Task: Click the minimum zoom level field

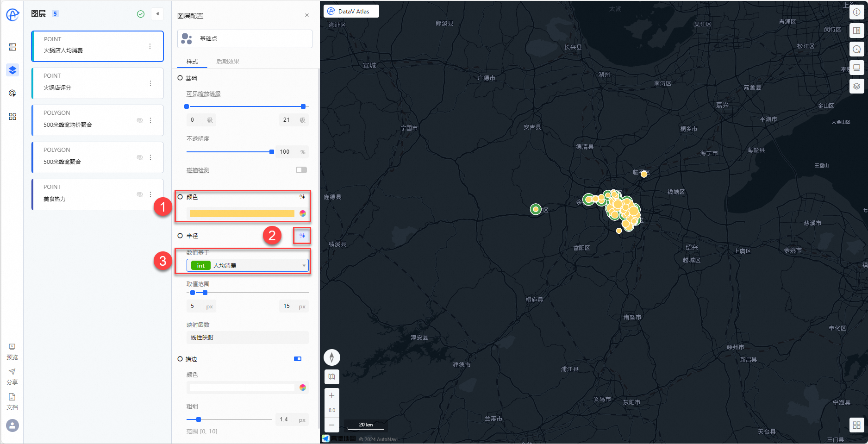Action: point(201,120)
